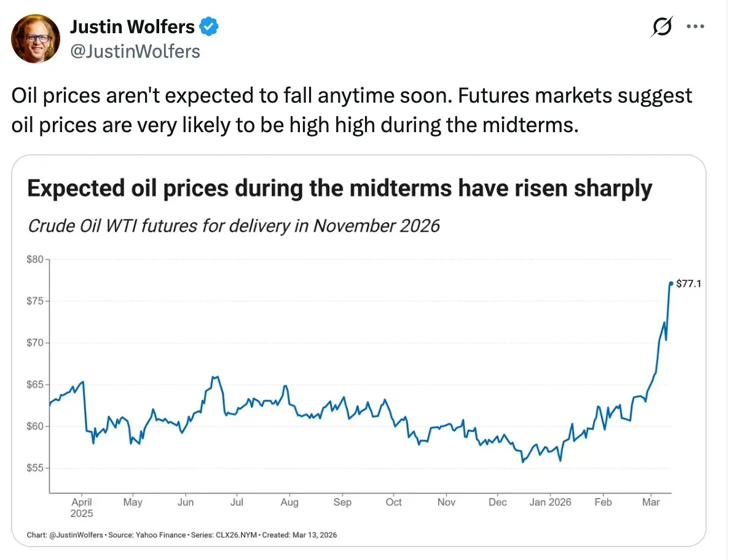Open the @JustinWolfers handle below the name
The width and height of the screenshot is (735, 560).
pos(135,51)
